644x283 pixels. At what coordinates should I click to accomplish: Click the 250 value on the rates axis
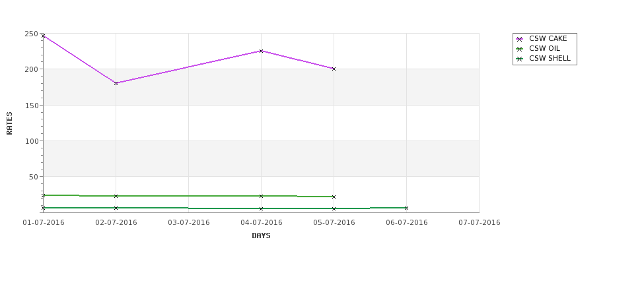tap(31, 34)
